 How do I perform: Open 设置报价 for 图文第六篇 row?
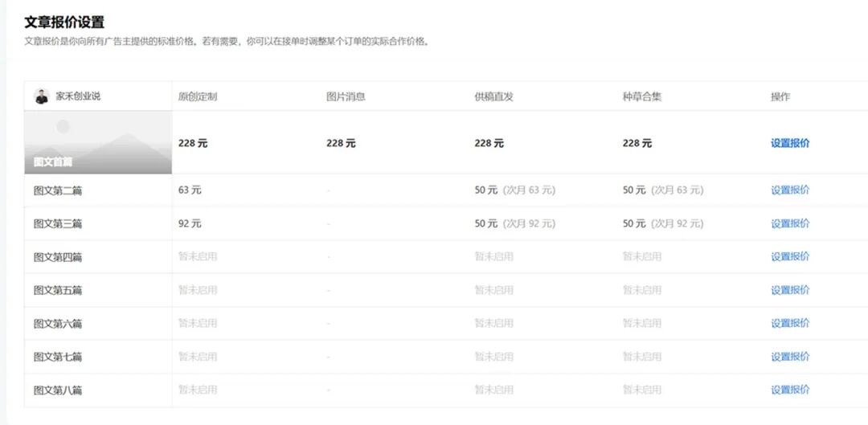(790, 323)
